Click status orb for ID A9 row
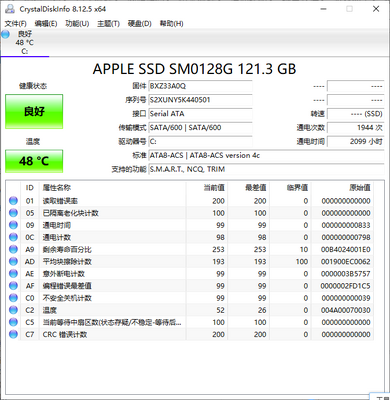The width and height of the screenshot is (390, 400). [x=13, y=249]
